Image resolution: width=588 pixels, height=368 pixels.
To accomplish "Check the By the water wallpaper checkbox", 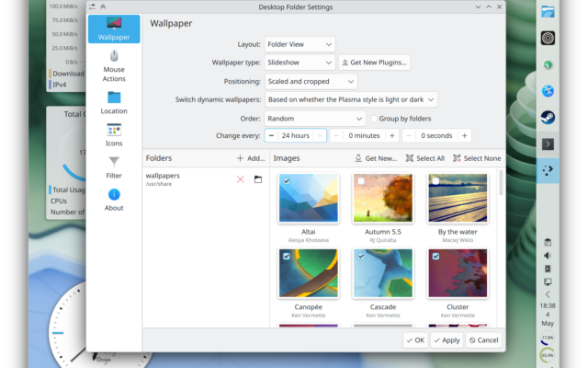I will click(x=435, y=181).
